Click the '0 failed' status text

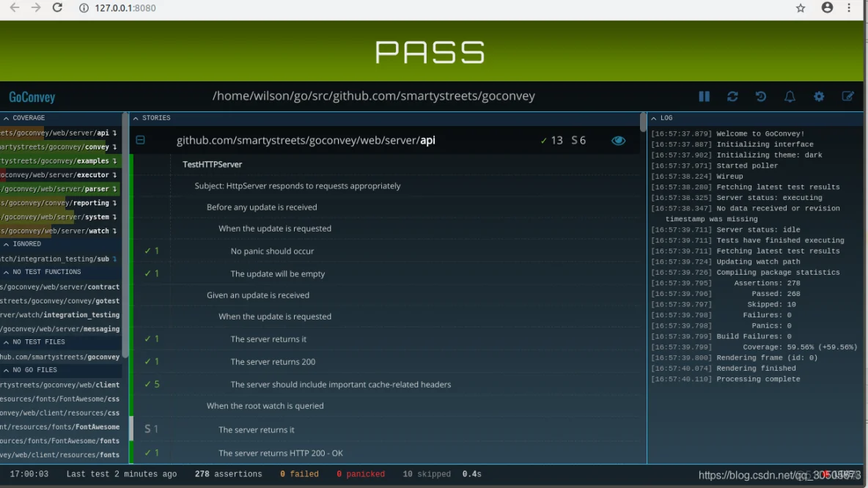tap(299, 474)
